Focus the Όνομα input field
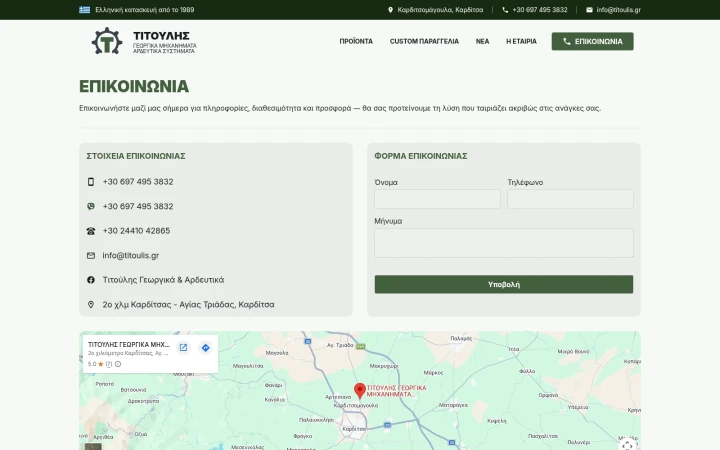The width and height of the screenshot is (720, 450). (437, 199)
